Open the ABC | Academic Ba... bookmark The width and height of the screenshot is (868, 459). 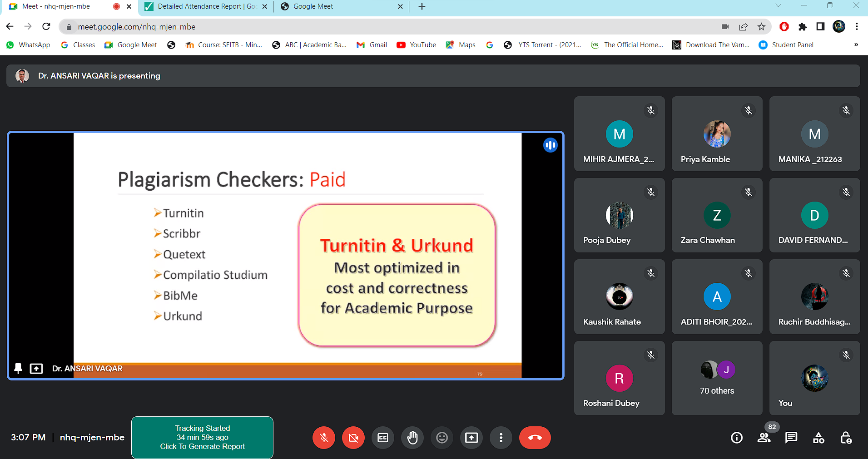coord(309,45)
